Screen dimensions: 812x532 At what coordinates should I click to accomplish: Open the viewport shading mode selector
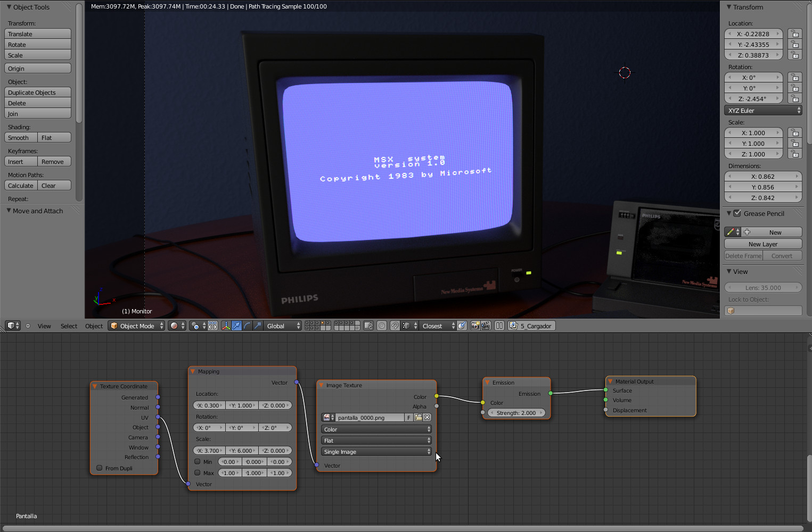point(177,326)
